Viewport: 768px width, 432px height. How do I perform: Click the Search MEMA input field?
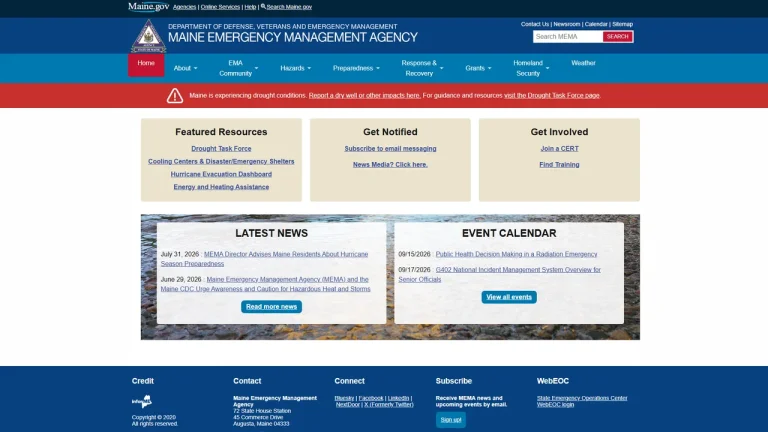pos(568,37)
